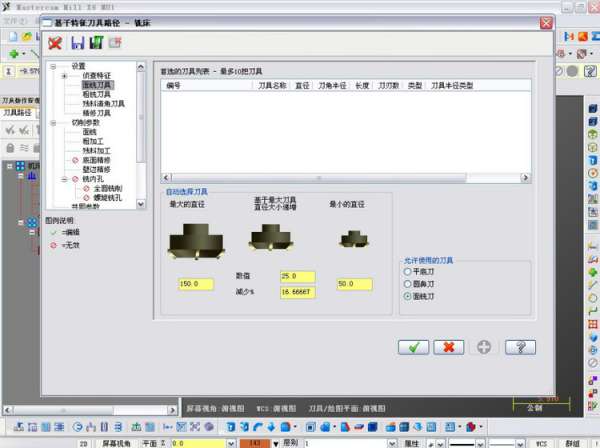The height and width of the screenshot is (448, 600).
Task: Select 壁边精修 in the tree
Action: [96, 169]
